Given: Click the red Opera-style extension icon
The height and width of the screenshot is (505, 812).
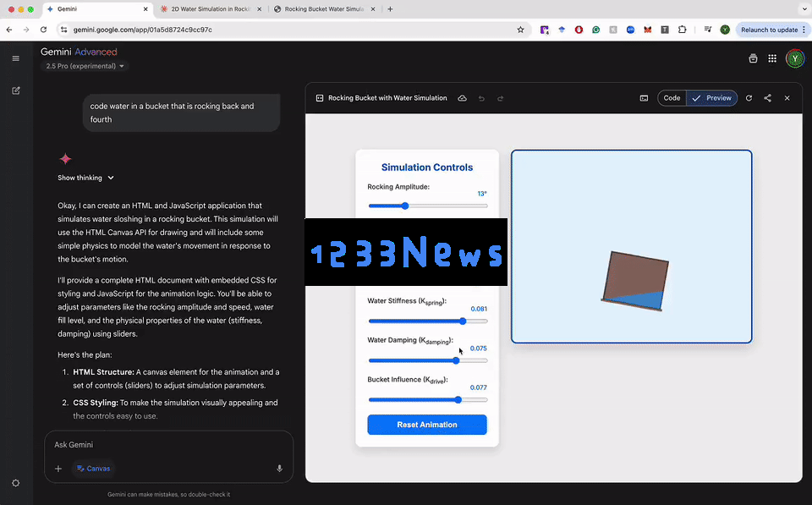Looking at the screenshot, I should point(579,30).
